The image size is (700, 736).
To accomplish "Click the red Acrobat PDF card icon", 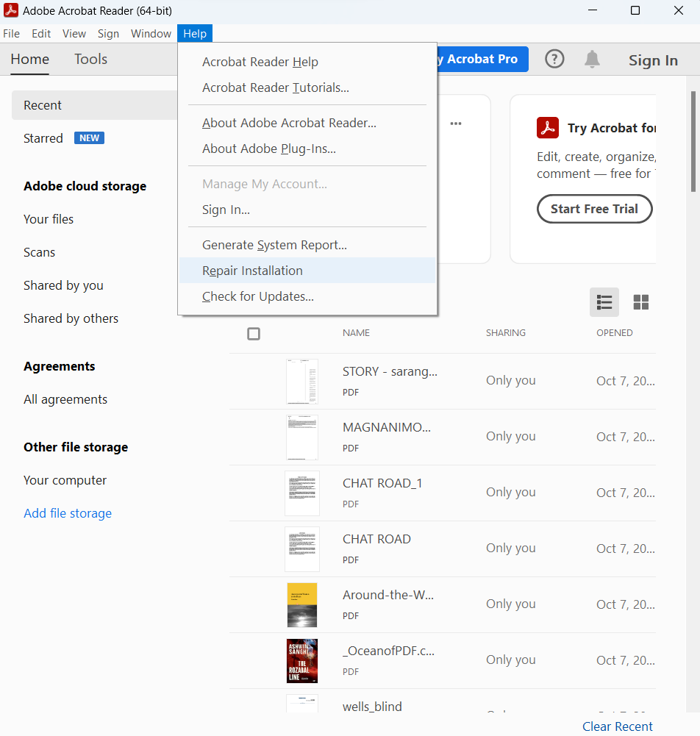I will [x=548, y=128].
